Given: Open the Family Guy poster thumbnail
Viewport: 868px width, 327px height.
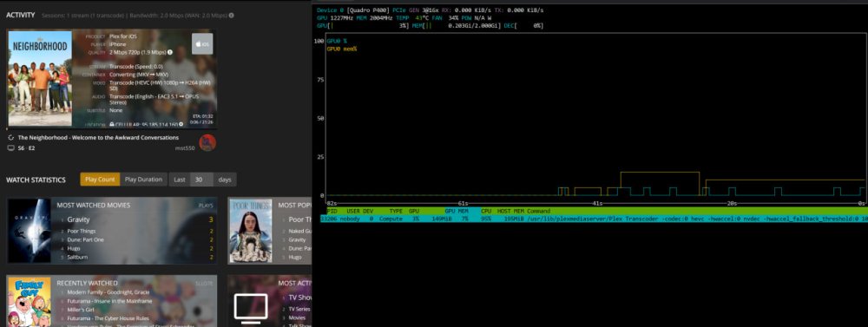Looking at the screenshot, I should pos(29,302).
